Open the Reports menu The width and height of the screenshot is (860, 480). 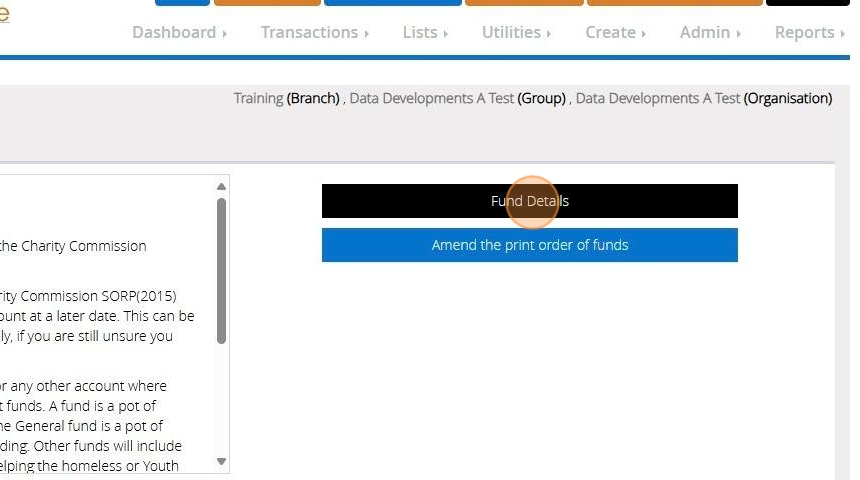click(x=810, y=32)
